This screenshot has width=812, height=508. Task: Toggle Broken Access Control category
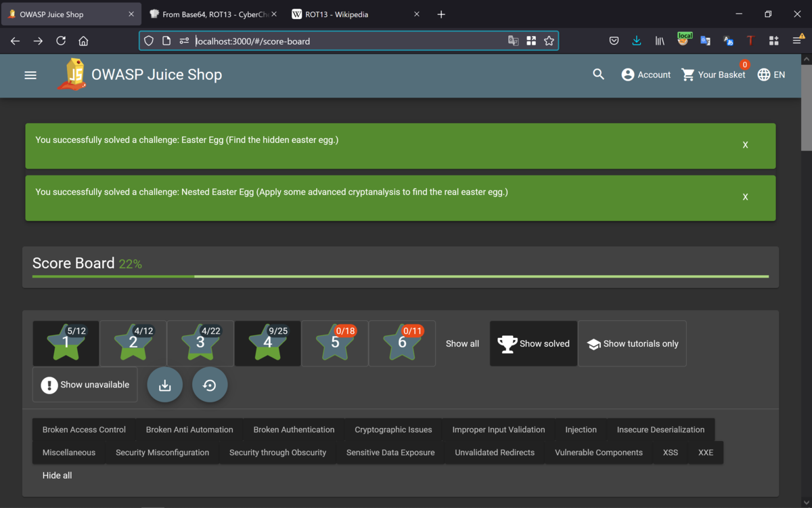pyautogui.click(x=84, y=429)
